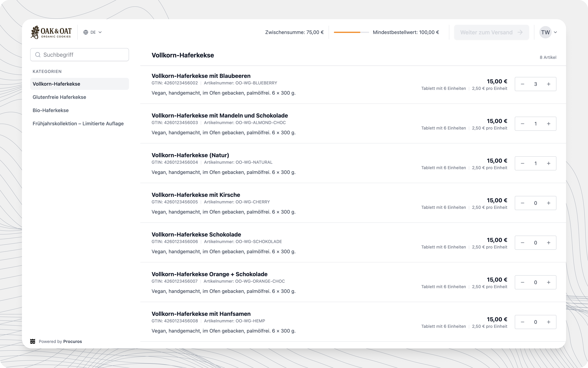The width and height of the screenshot is (588, 368).
Task: Decrease quantity of Blaubeeren cookies
Action: (522, 84)
